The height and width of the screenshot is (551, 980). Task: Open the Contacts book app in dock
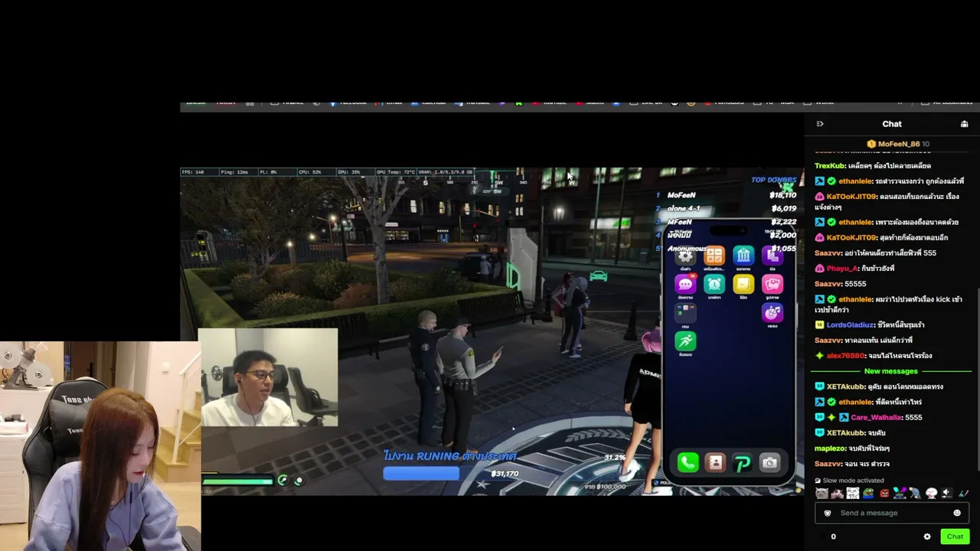tap(715, 462)
